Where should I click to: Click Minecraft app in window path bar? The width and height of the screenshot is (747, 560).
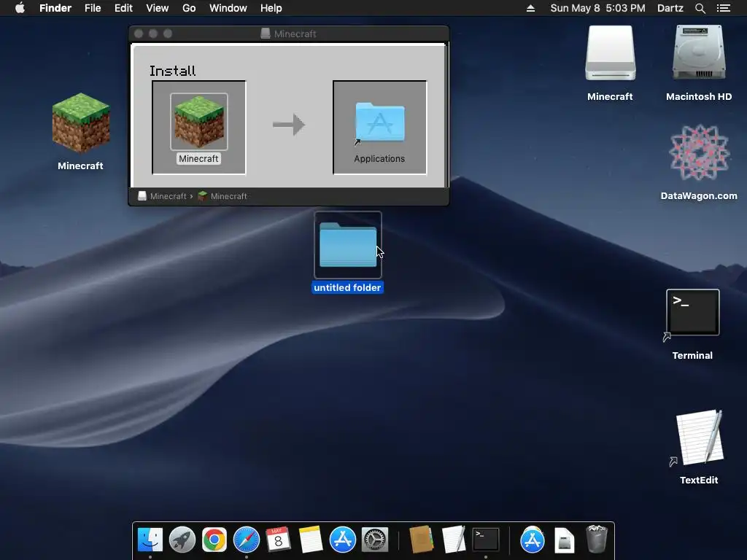click(x=222, y=196)
